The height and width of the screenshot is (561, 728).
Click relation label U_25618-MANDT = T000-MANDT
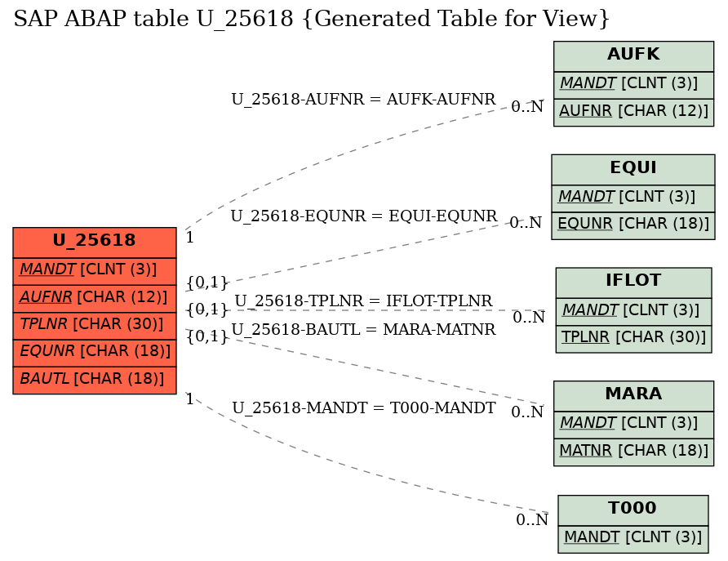[363, 407]
